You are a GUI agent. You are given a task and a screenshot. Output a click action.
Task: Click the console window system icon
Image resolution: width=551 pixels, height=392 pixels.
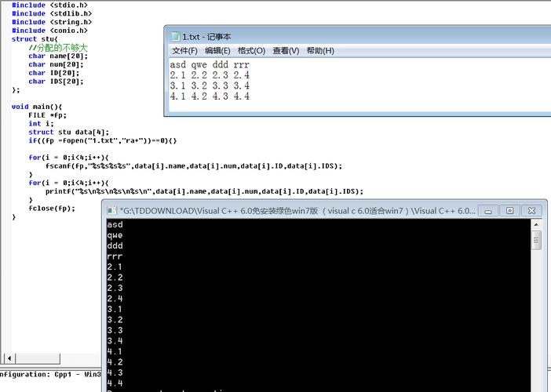pos(111,211)
